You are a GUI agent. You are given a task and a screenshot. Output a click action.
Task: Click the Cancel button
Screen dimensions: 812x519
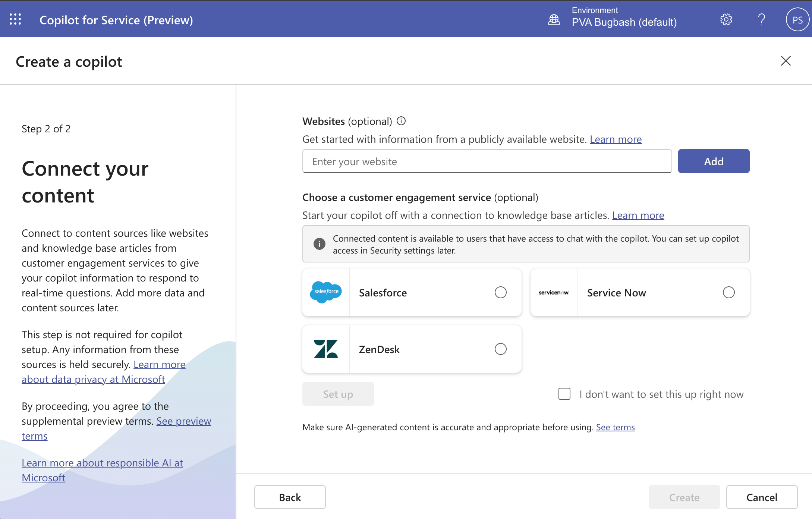pos(762,497)
